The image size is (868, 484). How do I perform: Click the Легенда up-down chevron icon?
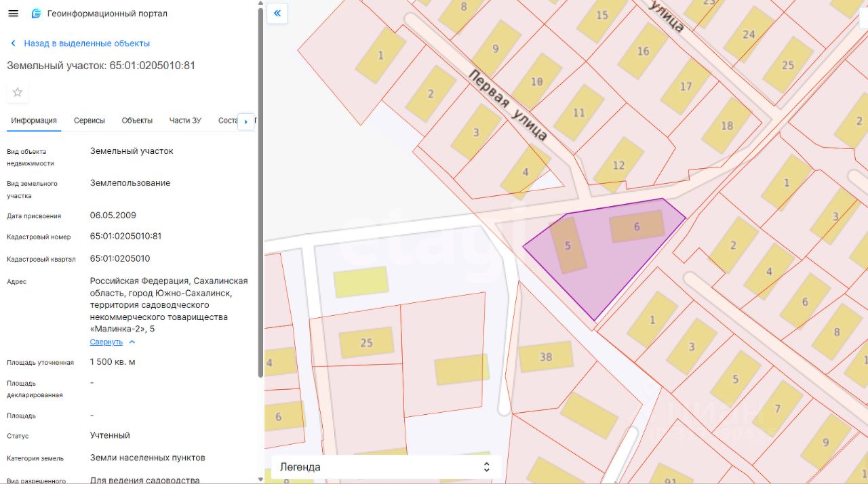tap(486, 467)
